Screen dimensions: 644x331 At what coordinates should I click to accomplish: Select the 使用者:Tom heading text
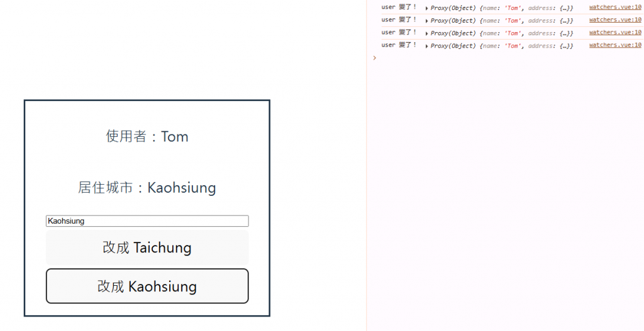pyautogui.click(x=147, y=136)
